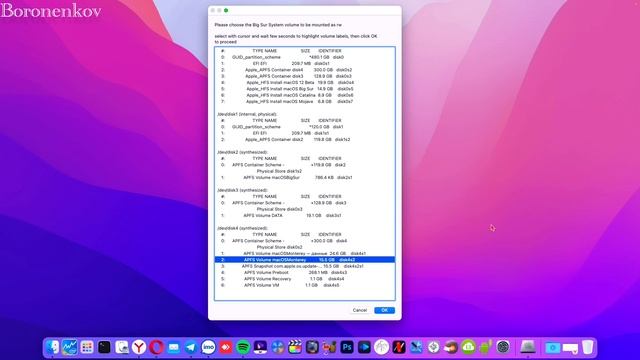640x360 pixels.
Task: Launch AnyDesk from the dock
Action: click(226, 347)
